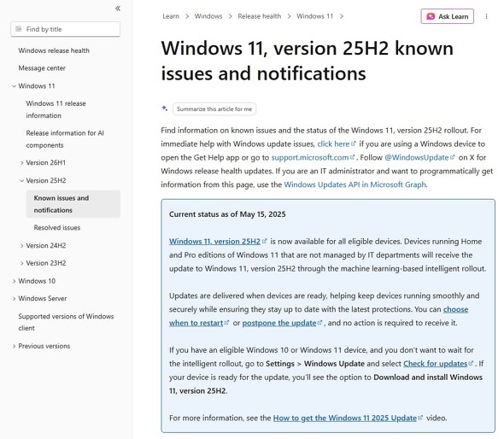Screen dimensions: 504x439
Task: Click 'Current status as of May 15, 2025'
Action: [227, 214]
